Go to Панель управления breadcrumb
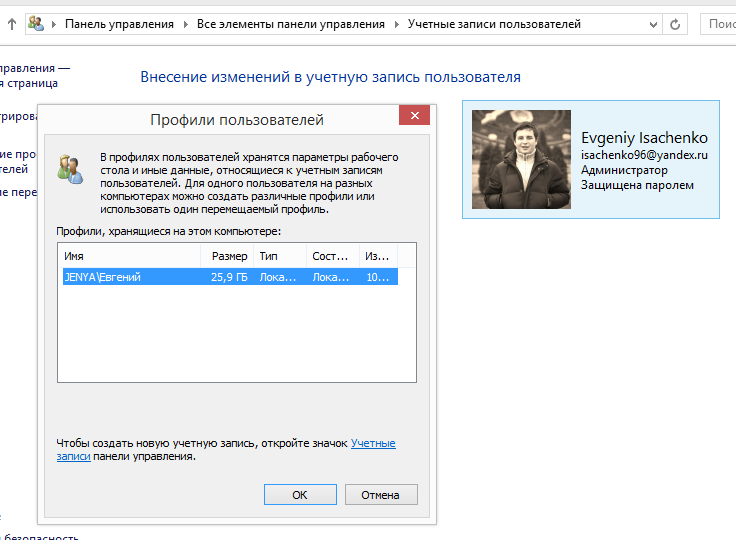 (119, 24)
